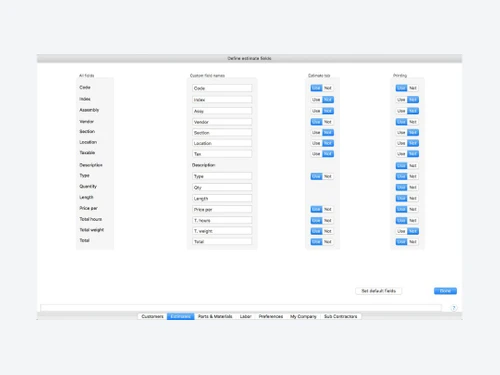This screenshot has width=500, height=375.
Task: Click Set default fields button
Action: coord(379,291)
